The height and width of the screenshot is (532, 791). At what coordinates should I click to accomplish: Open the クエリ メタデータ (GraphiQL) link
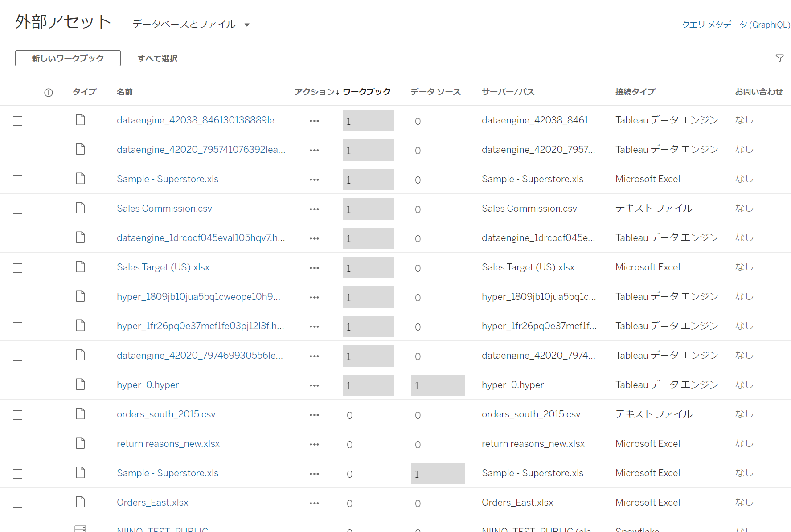pyautogui.click(x=734, y=25)
